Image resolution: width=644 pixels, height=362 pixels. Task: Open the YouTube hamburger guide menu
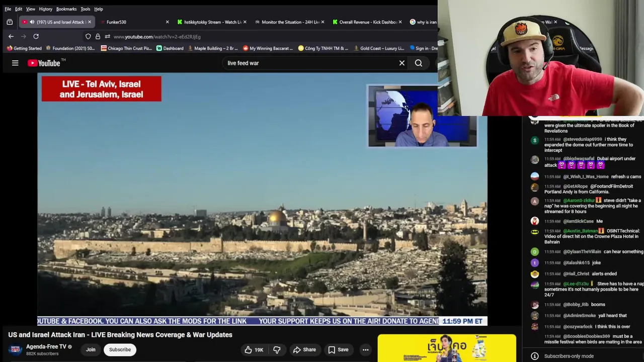(x=15, y=63)
